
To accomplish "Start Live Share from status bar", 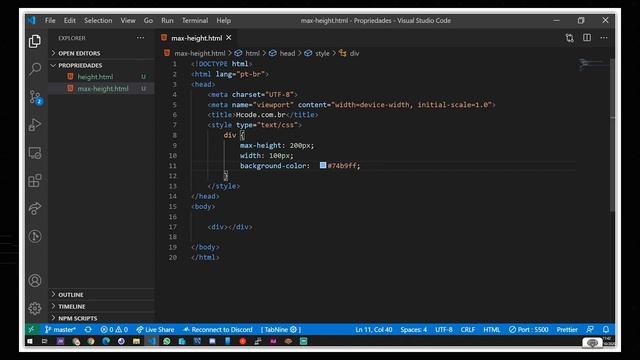I will coord(155,329).
